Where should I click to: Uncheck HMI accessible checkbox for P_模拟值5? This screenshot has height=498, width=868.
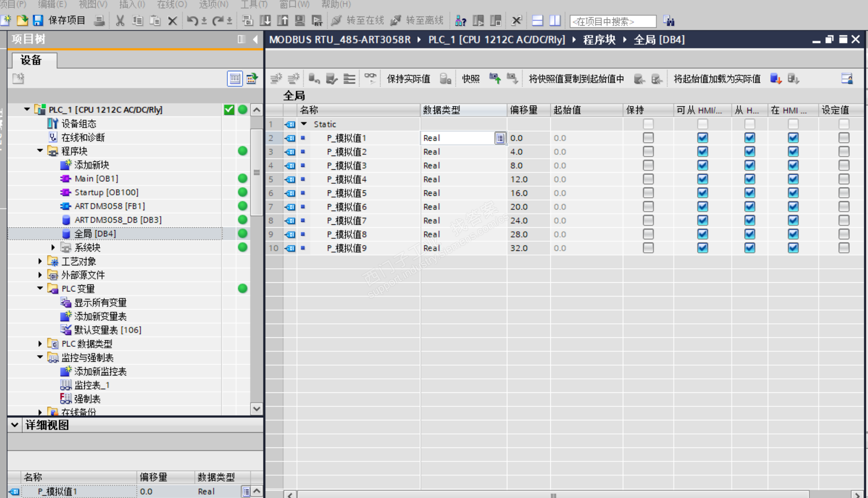click(x=702, y=193)
